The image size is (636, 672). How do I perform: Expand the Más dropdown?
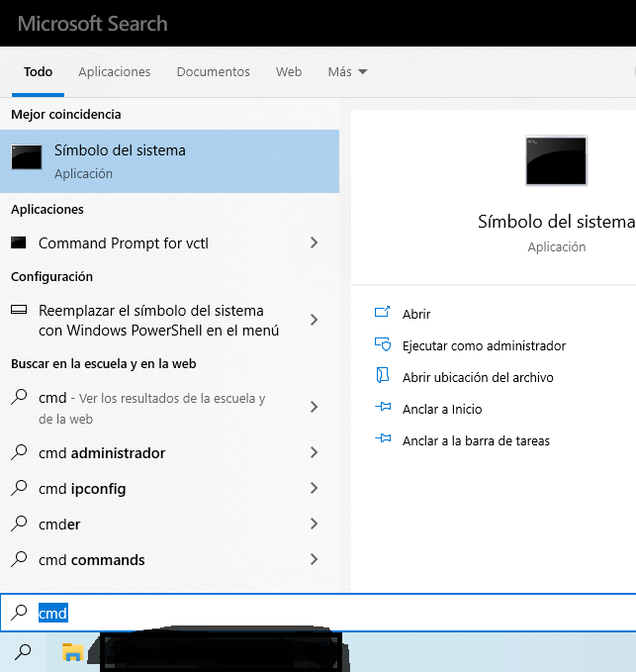click(x=347, y=71)
